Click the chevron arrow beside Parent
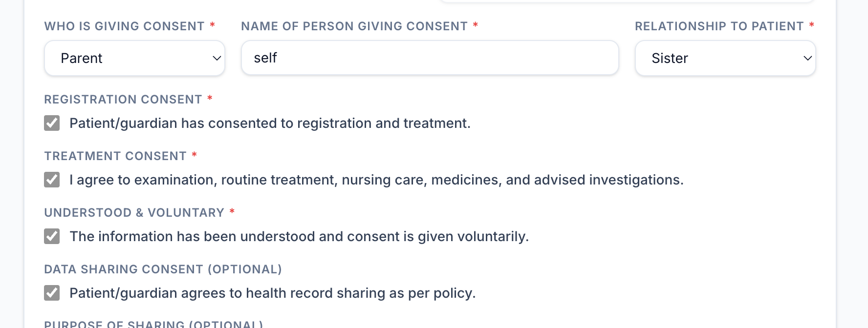Viewport: 868px width, 328px height. [x=217, y=58]
